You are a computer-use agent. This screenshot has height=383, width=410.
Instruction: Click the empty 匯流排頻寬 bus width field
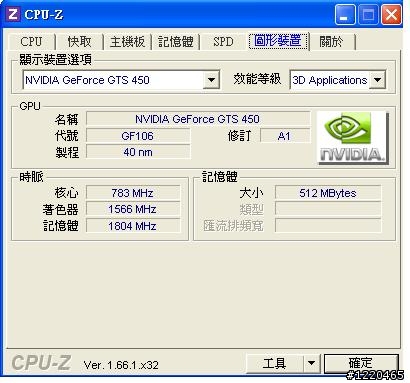tap(328, 226)
